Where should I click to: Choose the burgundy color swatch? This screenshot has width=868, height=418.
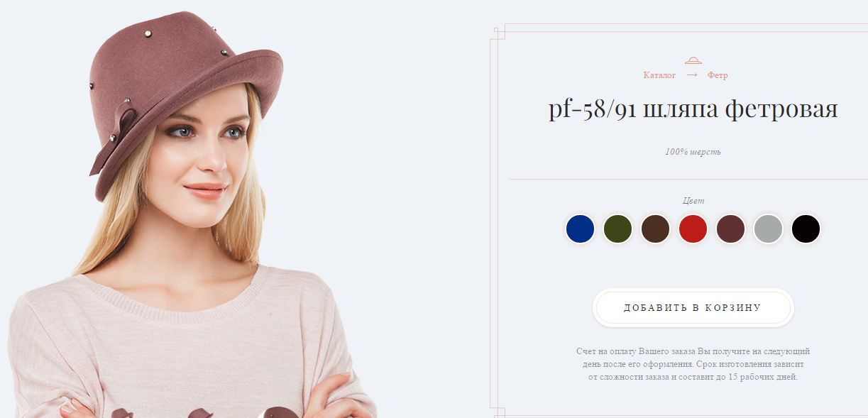[730, 229]
